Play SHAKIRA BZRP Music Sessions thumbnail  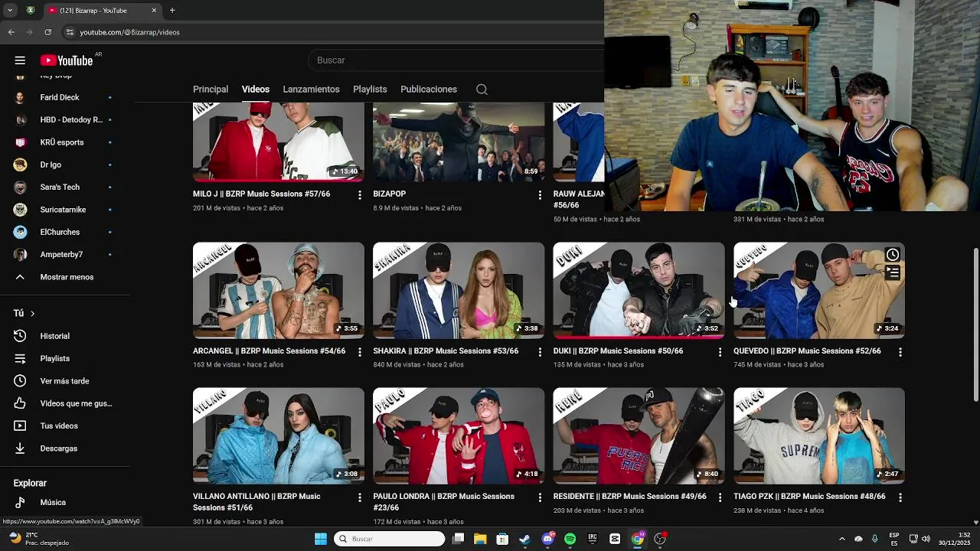459,291
